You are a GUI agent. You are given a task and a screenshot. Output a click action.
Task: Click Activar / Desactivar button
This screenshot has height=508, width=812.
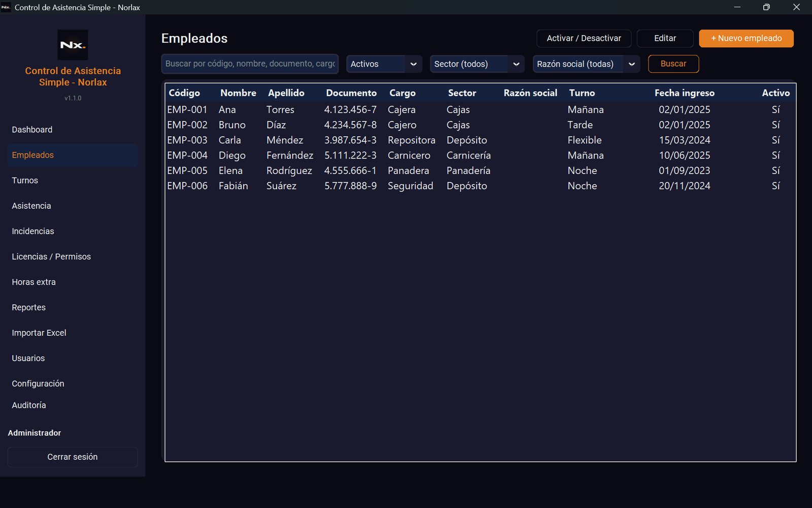pos(584,39)
